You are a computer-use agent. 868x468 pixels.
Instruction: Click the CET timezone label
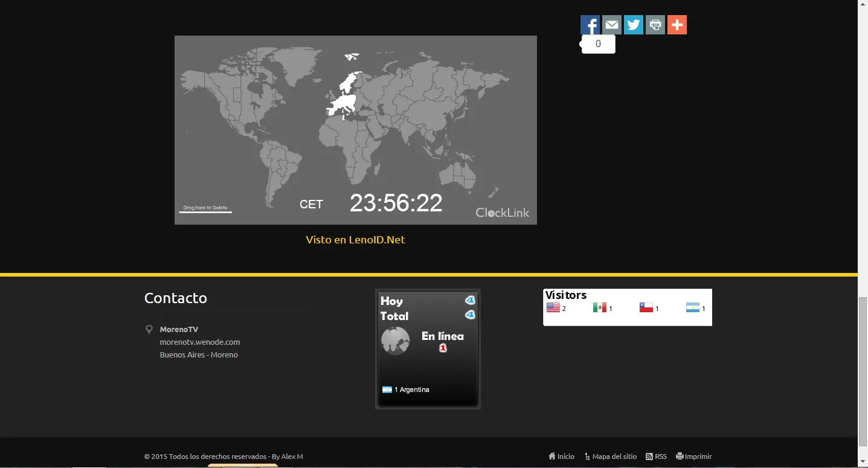point(311,205)
